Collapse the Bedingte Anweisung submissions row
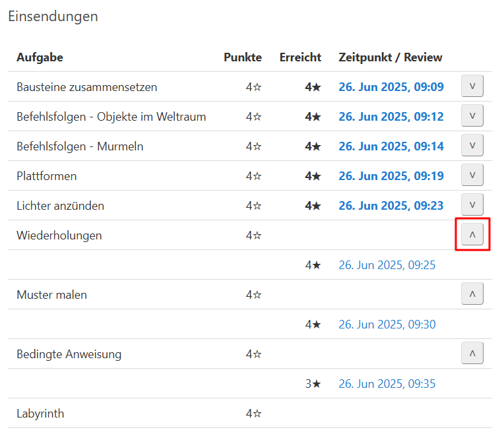 (x=472, y=354)
